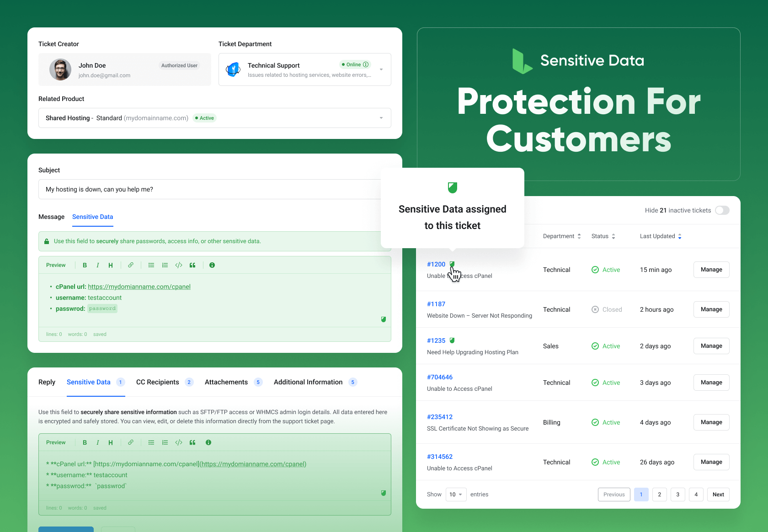
Task: Manage ticket #1200
Action: point(711,270)
